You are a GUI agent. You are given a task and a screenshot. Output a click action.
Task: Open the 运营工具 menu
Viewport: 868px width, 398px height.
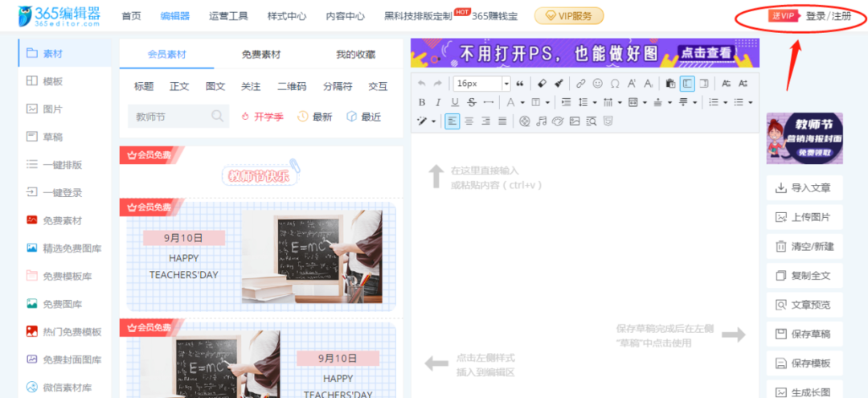point(228,16)
